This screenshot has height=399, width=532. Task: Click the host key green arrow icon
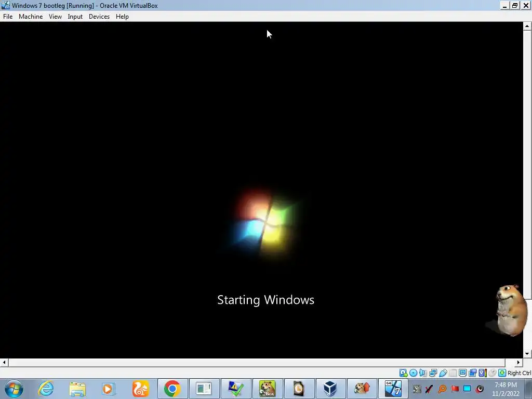(x=502, y=373)
